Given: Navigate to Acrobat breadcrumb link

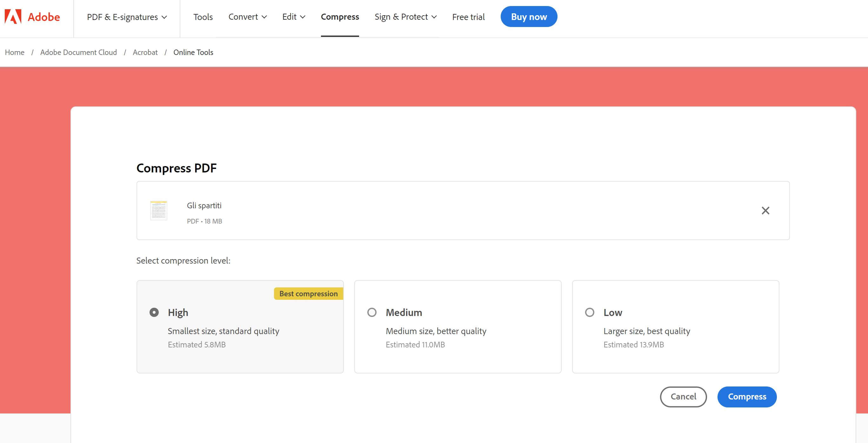Looking at the screenshot, I should click(x=145, y=52).
